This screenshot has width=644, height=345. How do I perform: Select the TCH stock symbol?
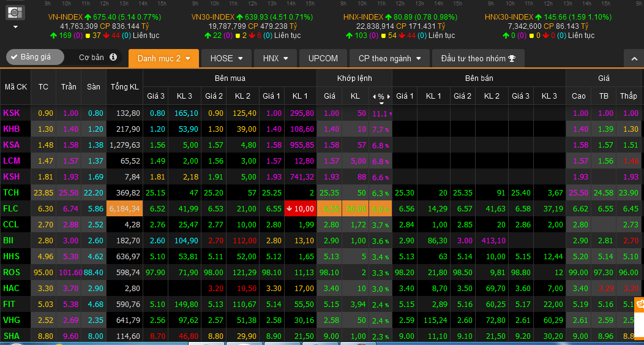pyautogui.click(x=12, y=192)
